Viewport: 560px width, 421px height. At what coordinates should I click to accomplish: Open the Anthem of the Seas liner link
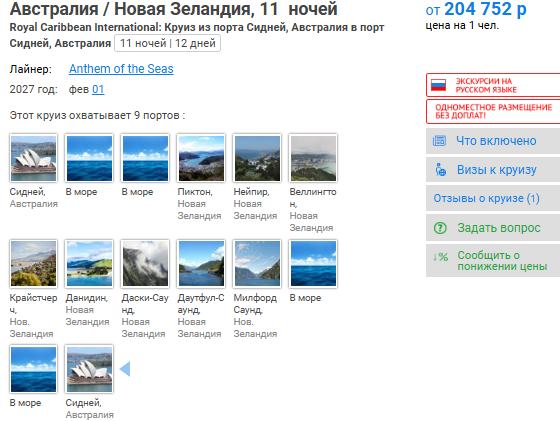coord(121,69)
